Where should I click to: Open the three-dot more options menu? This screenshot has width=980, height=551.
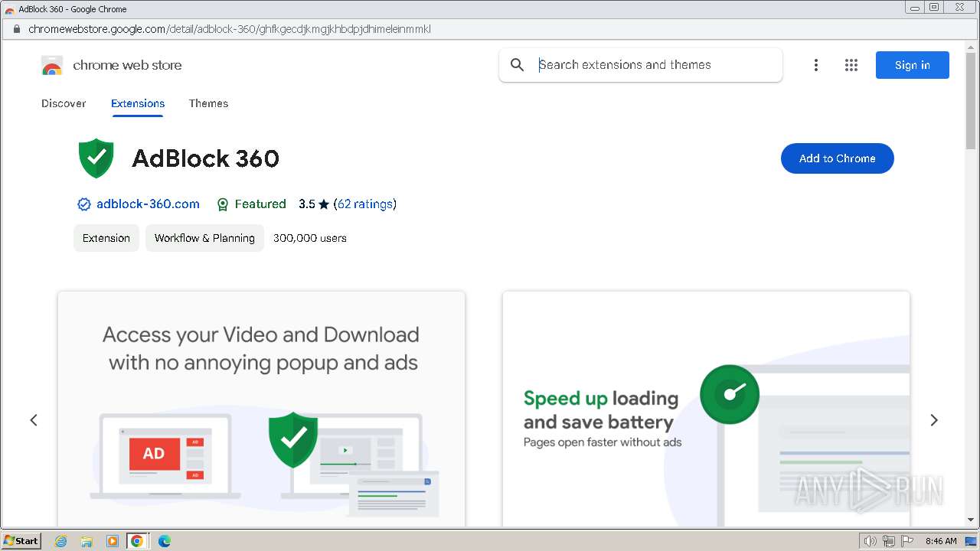(x=816, y=65)
